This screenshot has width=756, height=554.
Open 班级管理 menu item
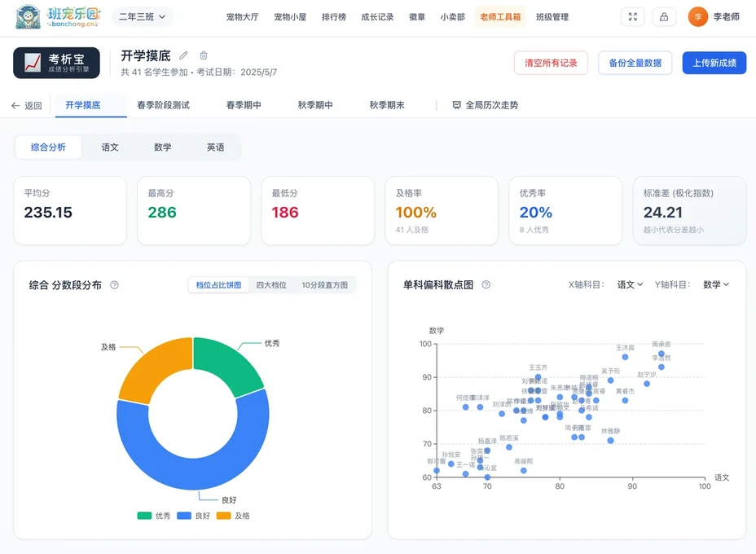point(552,17)
